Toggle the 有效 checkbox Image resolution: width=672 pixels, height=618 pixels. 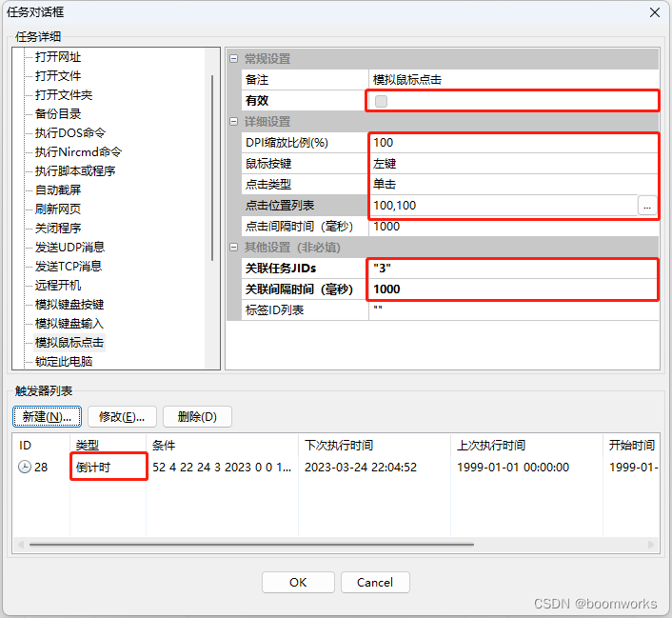(381, 101)
